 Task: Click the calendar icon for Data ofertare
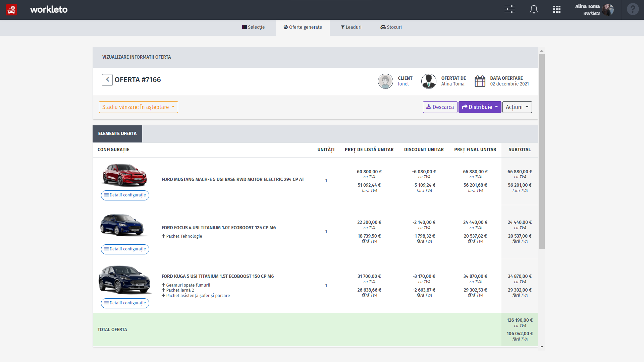pos(480,81)
